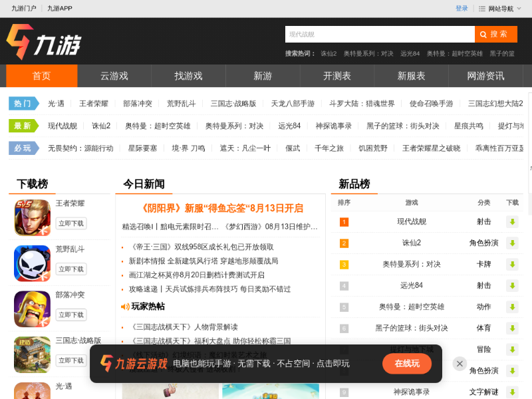Open 天龙八部手游 in 热门 row
This screenshot has height=399, width=532.
pos(293,104)
